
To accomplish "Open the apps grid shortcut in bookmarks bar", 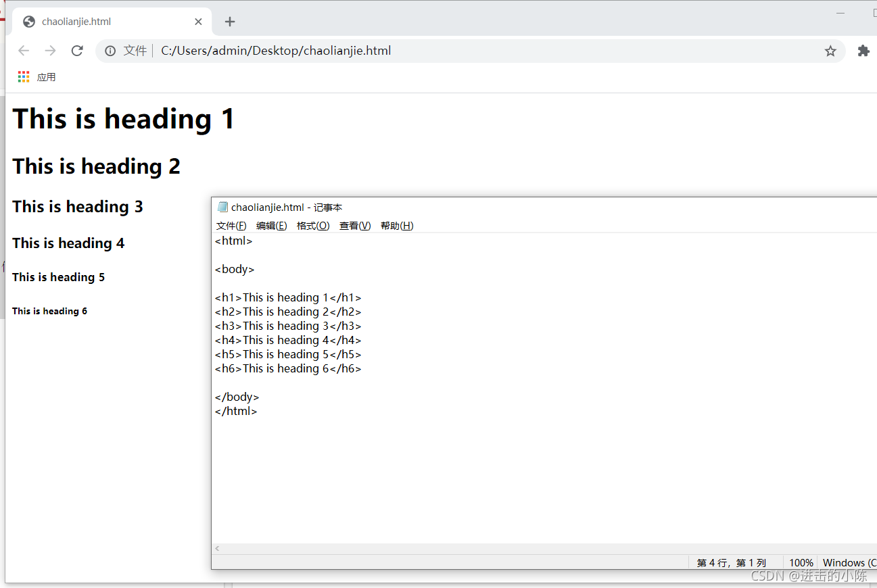I will [x=24, y=77].
